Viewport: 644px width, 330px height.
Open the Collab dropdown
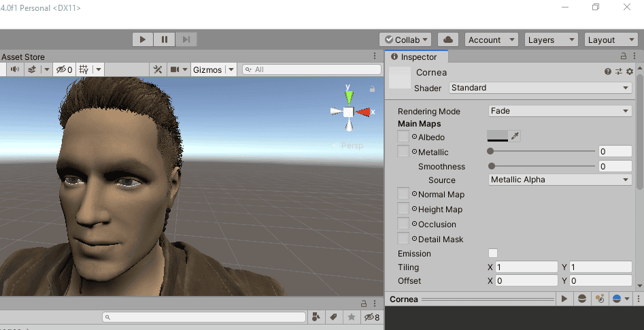(405, 39)
